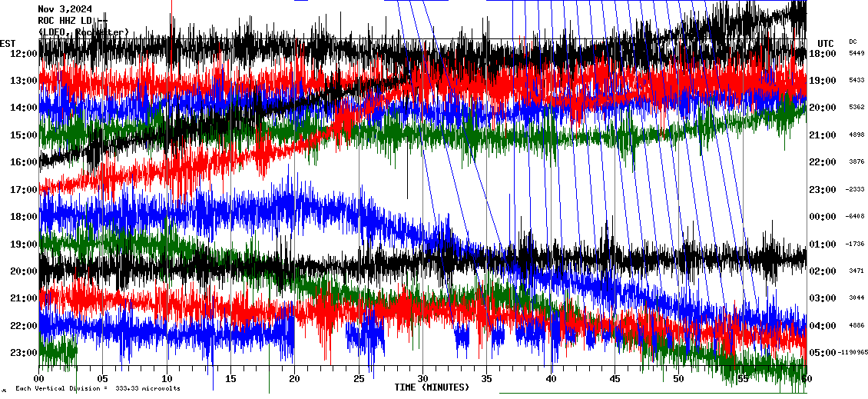This screenshot has width=868, height=399.
Task: Select the Each Vertical Division scale note
Action: pyautogui.click(x=98, y=389)
